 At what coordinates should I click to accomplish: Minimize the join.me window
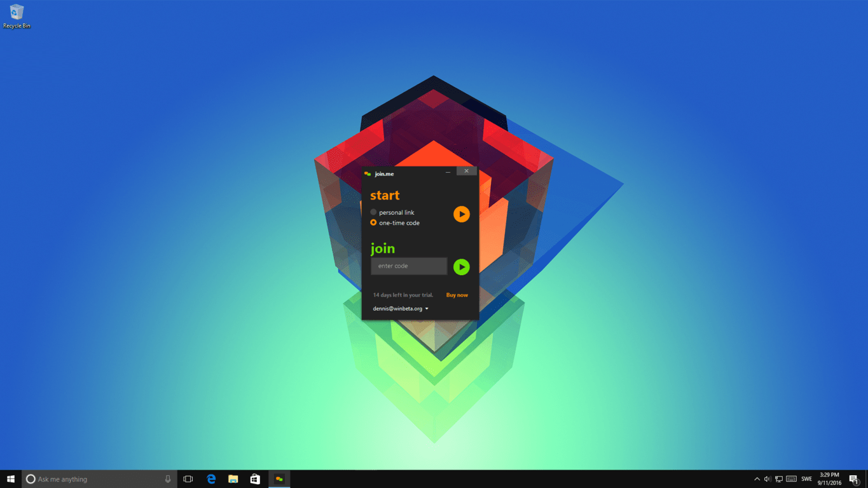[x=448, y=172]
